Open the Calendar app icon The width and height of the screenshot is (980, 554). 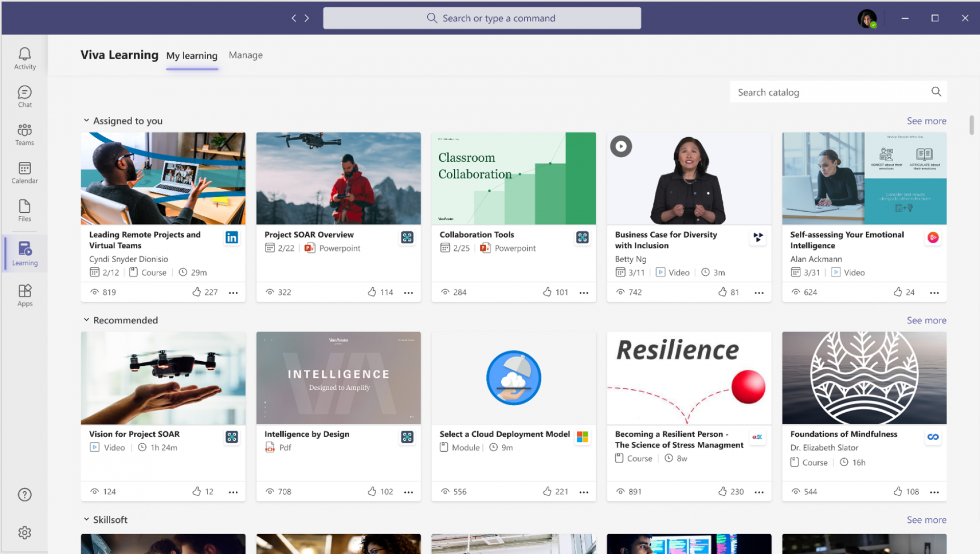pyautogui.click(x=24, y=172)
